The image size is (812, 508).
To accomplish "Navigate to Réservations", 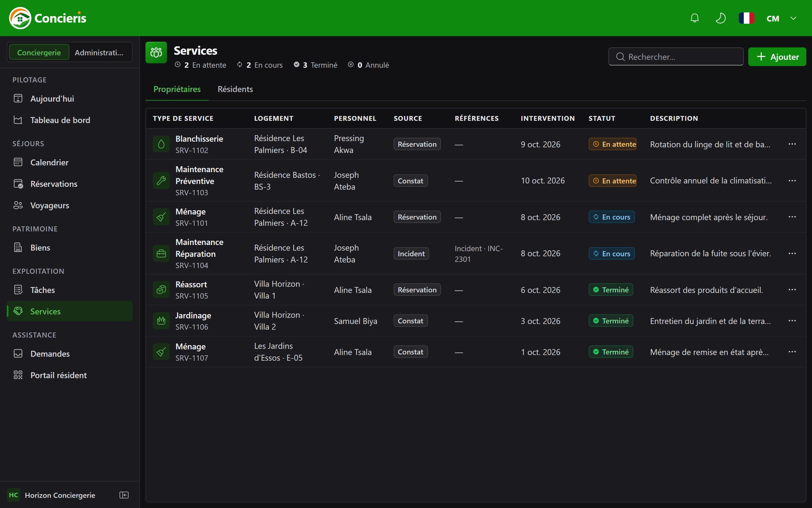I will click(x=70, y=184).
